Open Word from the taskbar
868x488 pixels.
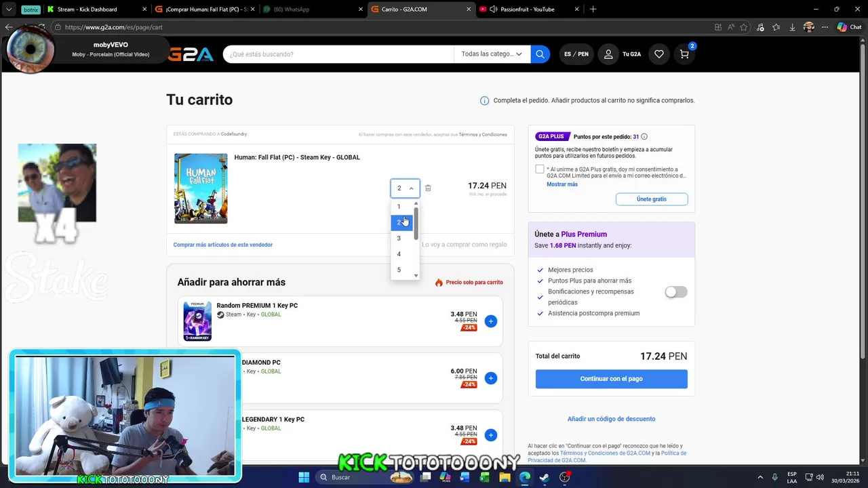[x=465, y=477]
